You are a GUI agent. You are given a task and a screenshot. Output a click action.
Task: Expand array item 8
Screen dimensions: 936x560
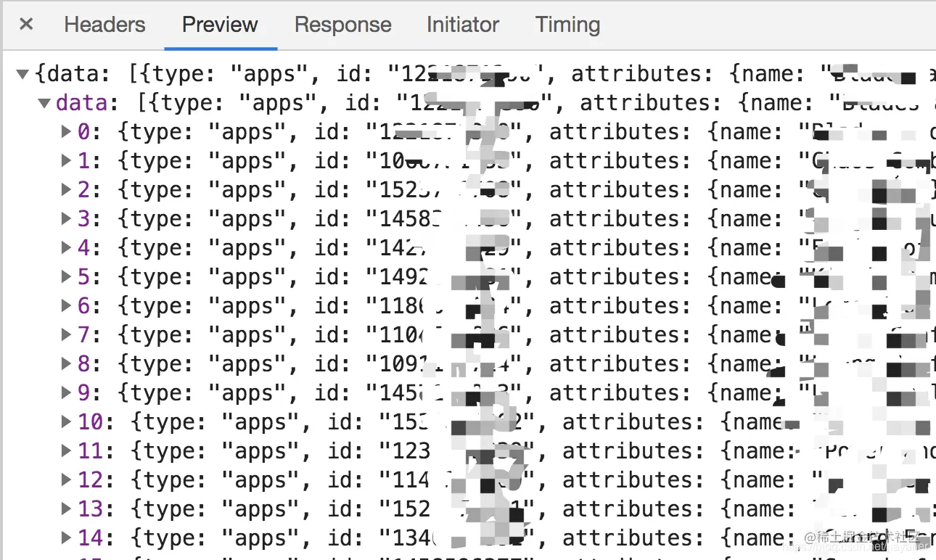pos(66,364)
